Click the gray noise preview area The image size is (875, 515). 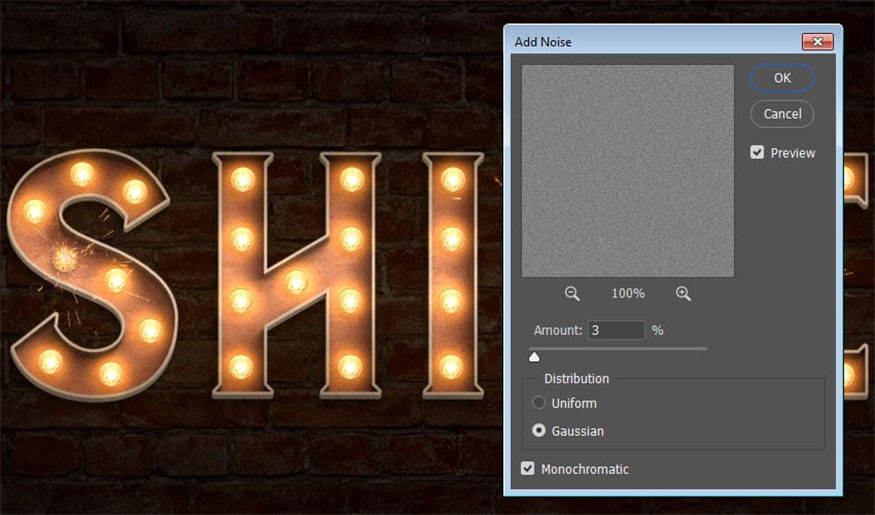628,171
